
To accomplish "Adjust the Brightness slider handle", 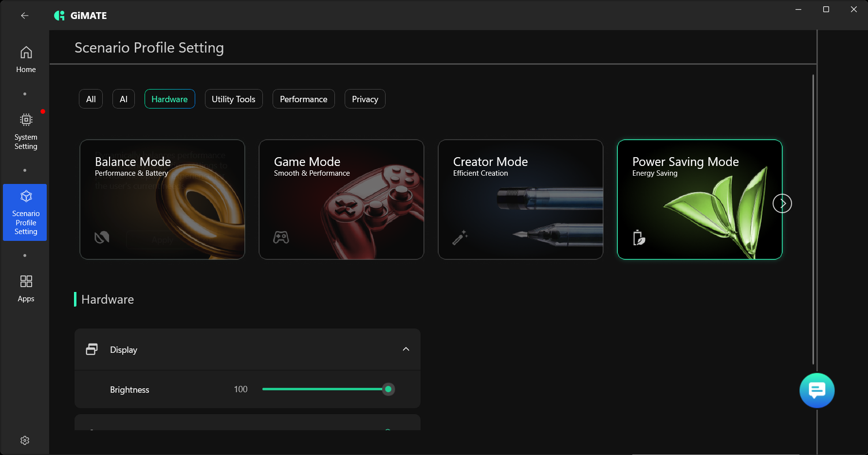I will click(388, 389).
